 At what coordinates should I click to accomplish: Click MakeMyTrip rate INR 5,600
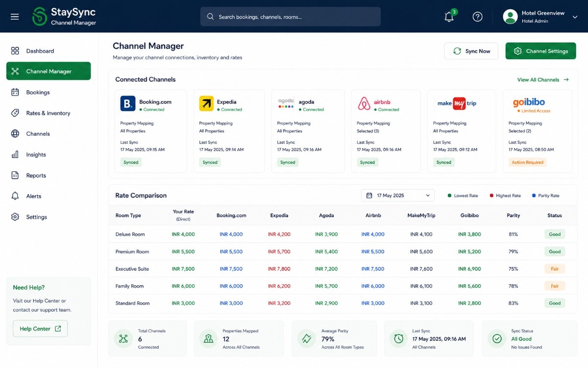point(421,251)
